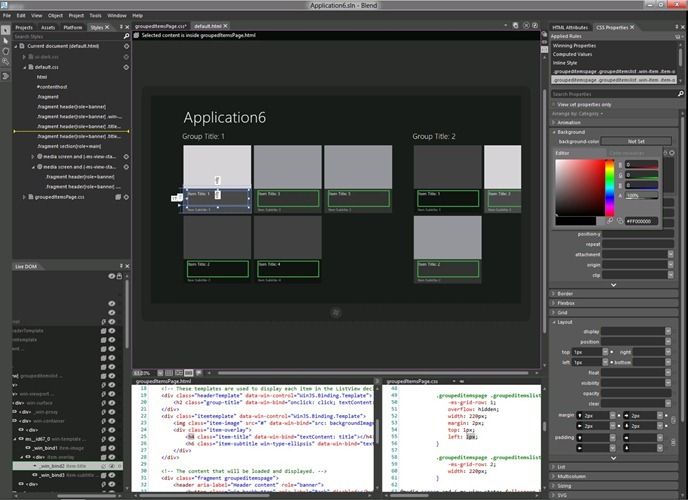
Task: Expand the Border property category
Action: pos(554,293)
